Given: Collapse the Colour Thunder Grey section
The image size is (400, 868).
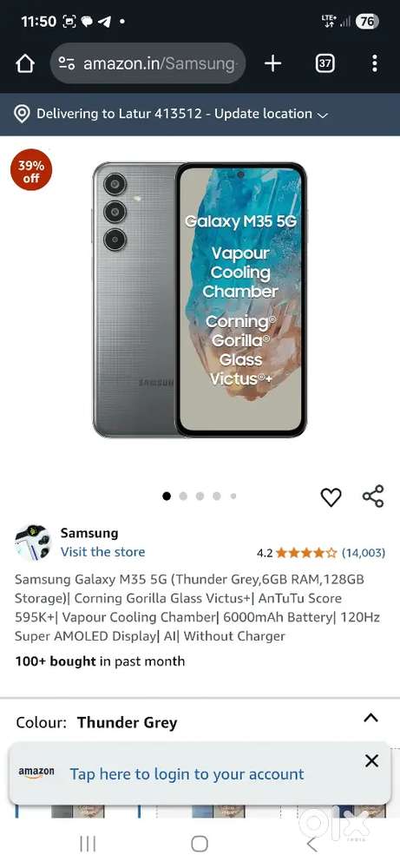Looking at the screenshot, I should click(370, 718).
